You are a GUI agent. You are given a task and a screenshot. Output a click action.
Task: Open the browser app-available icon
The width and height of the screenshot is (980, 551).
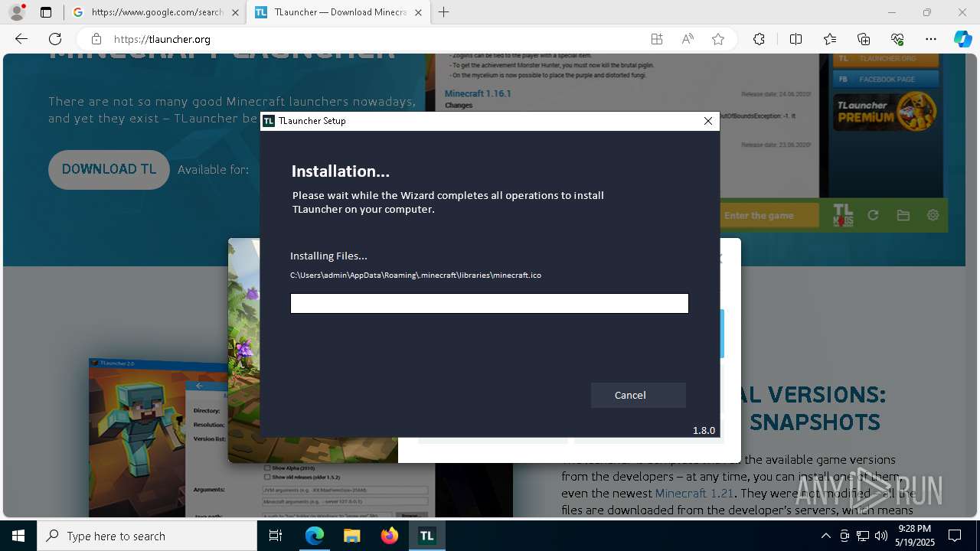click(656, 39)
